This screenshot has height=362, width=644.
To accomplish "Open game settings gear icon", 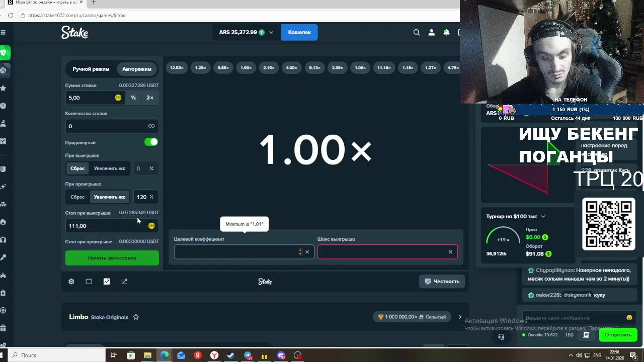I will [71, 282].
